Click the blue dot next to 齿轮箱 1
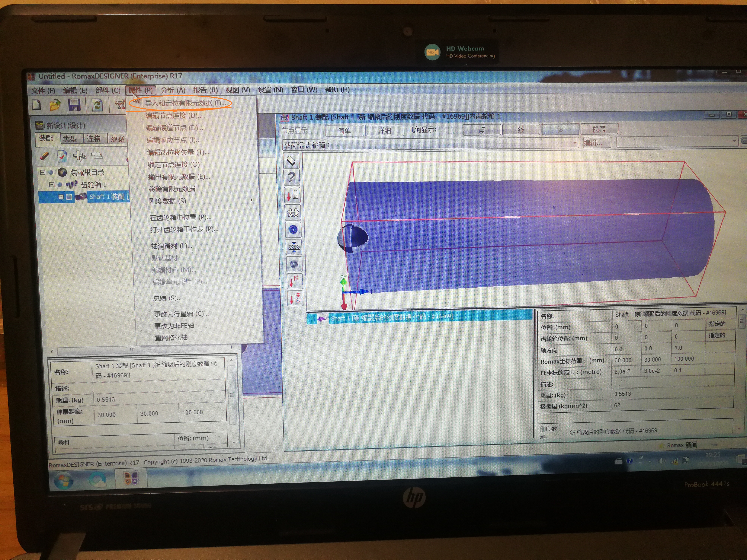This screenshot has width=747, height=560. click(60, 185)
